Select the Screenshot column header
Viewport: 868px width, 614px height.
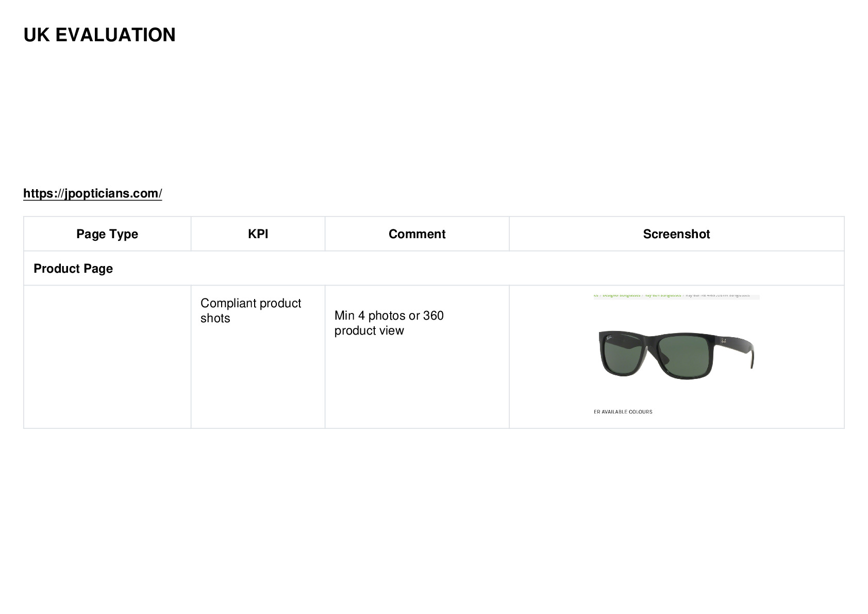point(676,234)
